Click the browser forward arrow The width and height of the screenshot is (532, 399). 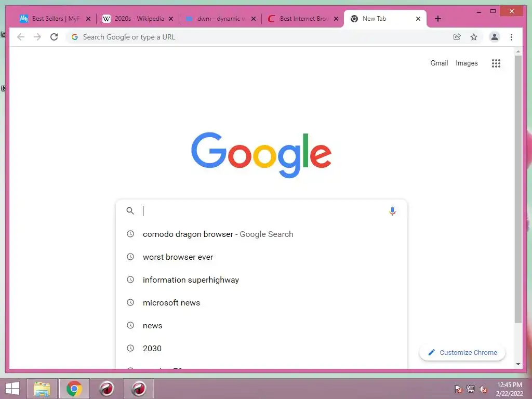37,37
